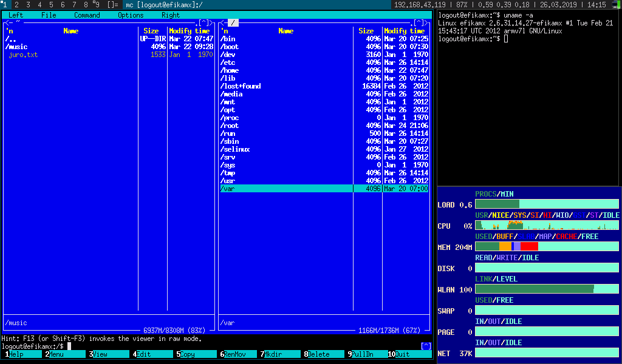This screenshot has height=364, width=622.
Task: Switch to workspace tag 2
Action: (x=17, y=5)
